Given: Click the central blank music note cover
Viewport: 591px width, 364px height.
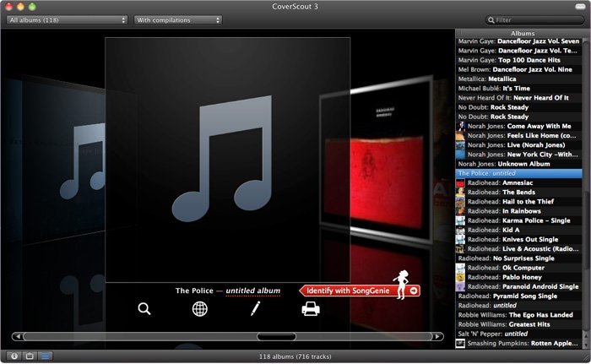Looking at the screenshot, I should tap(228, 160).
